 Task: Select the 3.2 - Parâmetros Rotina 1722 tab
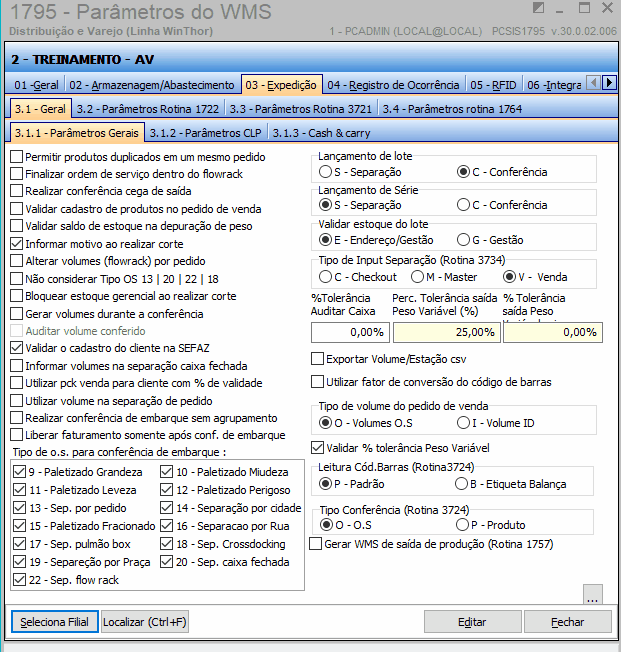[x=148, y=109]
